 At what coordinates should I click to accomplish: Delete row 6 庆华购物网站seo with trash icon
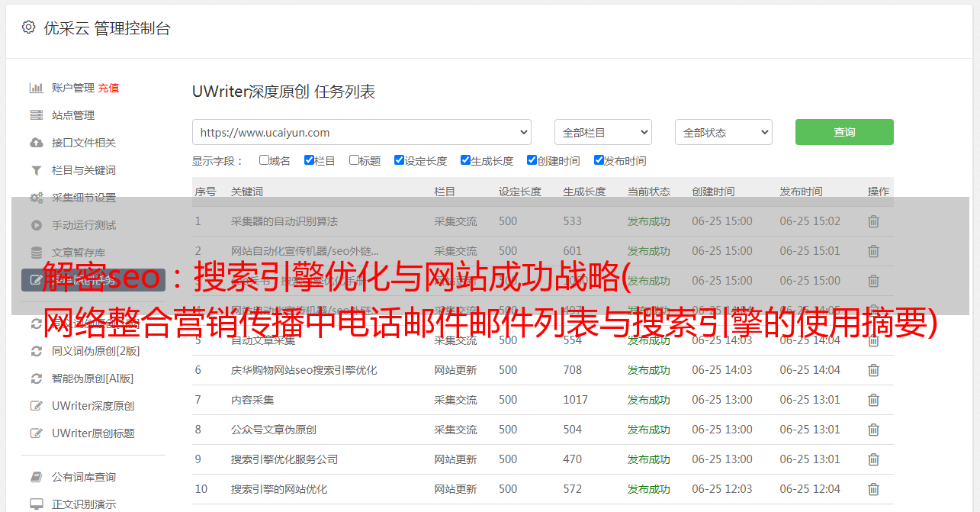point(873,370)
